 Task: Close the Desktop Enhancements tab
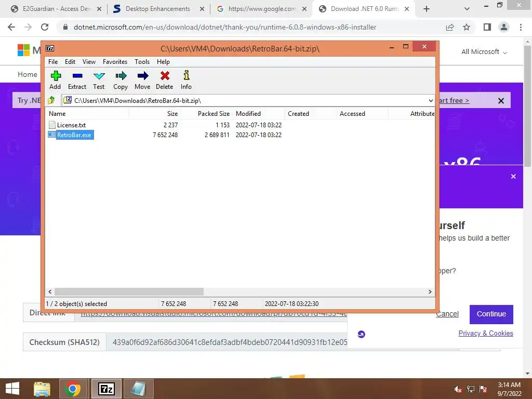(202, 9)
